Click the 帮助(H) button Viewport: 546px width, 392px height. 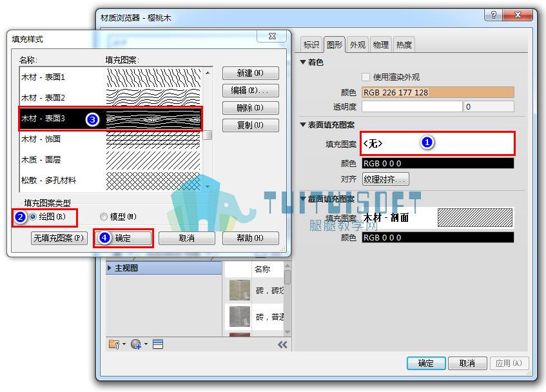pyautogui.click(x=250, y=238)
